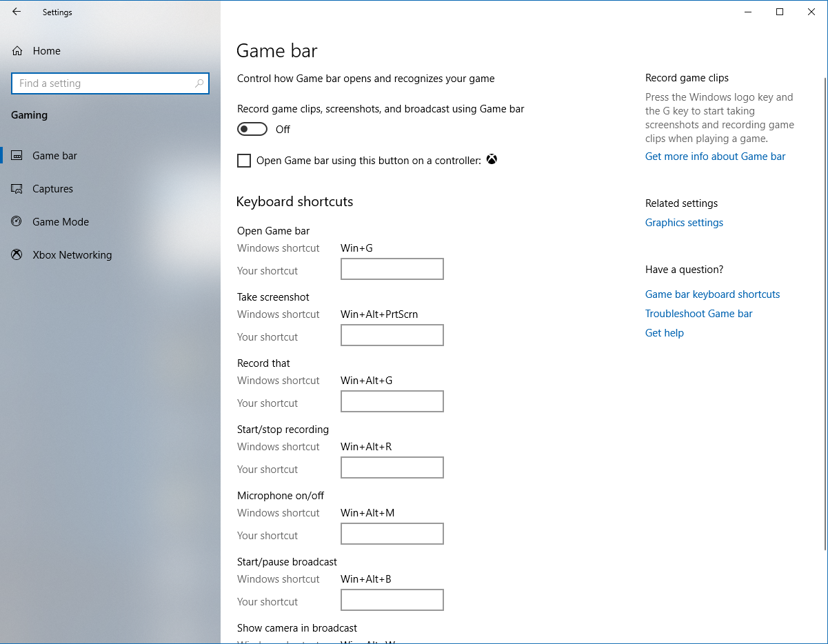Click the Gaming category label

coord(30,115)
